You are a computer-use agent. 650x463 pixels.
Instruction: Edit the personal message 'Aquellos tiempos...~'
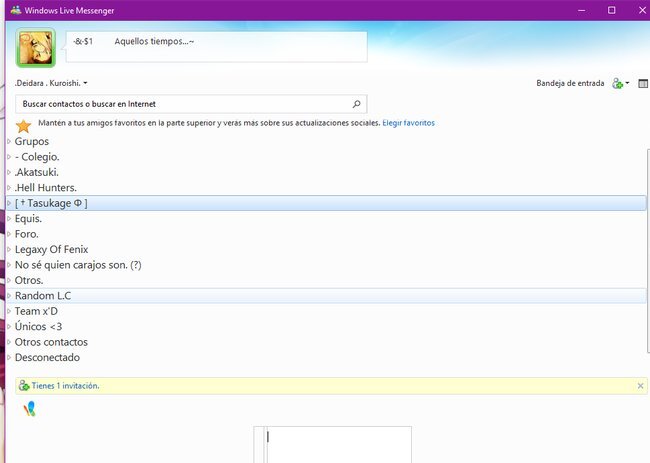[154, 41]
